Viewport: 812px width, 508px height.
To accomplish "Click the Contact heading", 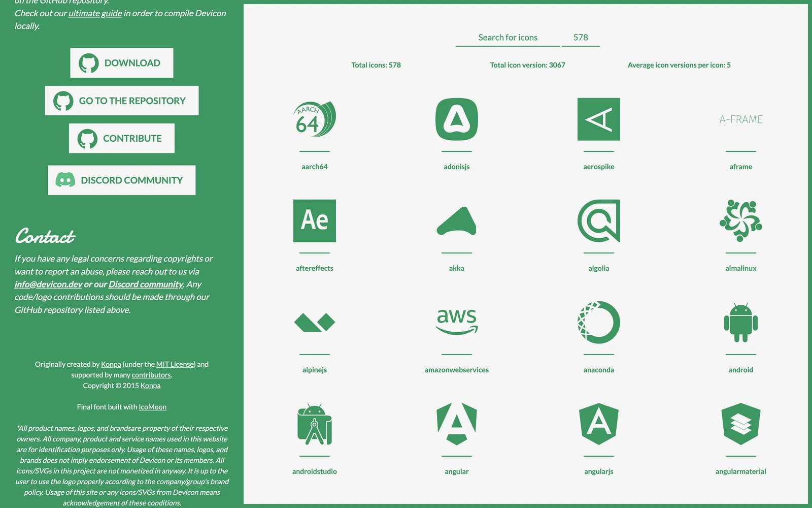I will pyautogui.click(x=45, y=236).
